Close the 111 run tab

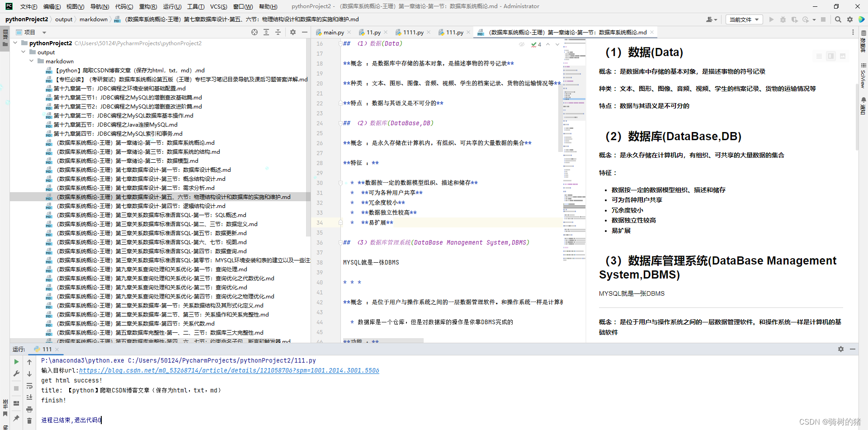pyautogui.click(x=57, y=349)
